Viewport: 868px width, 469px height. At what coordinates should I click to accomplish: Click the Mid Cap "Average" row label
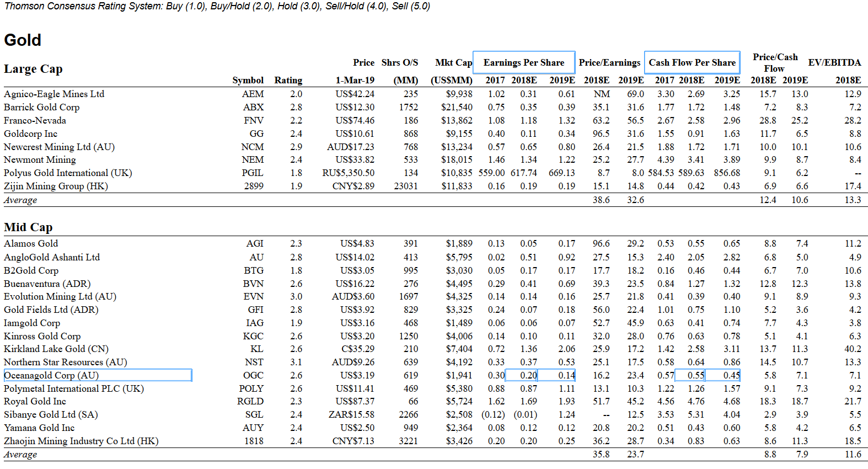20,454
